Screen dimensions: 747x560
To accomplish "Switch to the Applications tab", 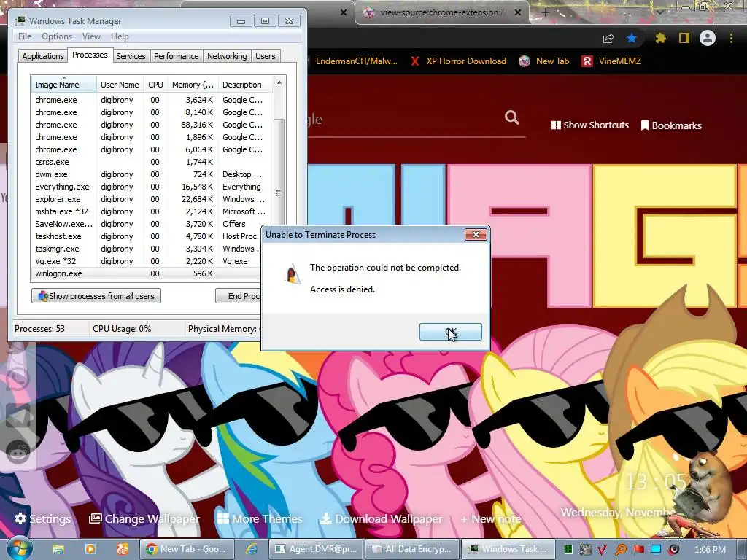I will click(43, 55).
